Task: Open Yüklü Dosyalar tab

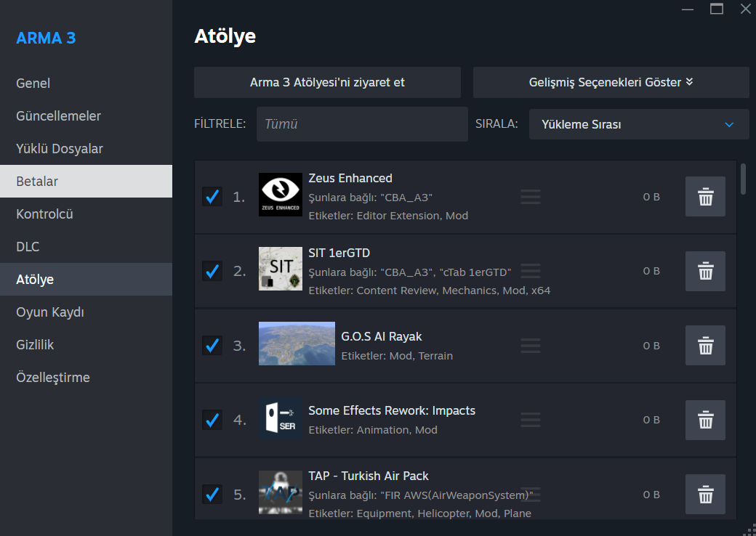Action: 86,149
